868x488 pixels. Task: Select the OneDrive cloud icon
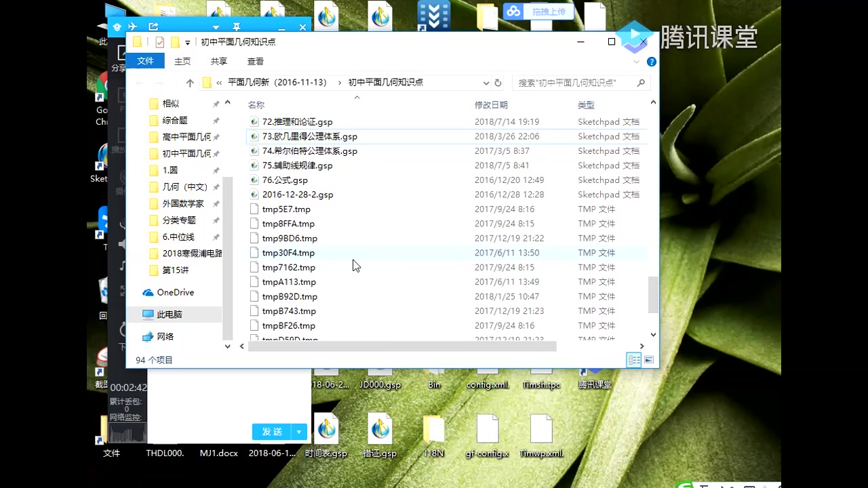[148, 293]
